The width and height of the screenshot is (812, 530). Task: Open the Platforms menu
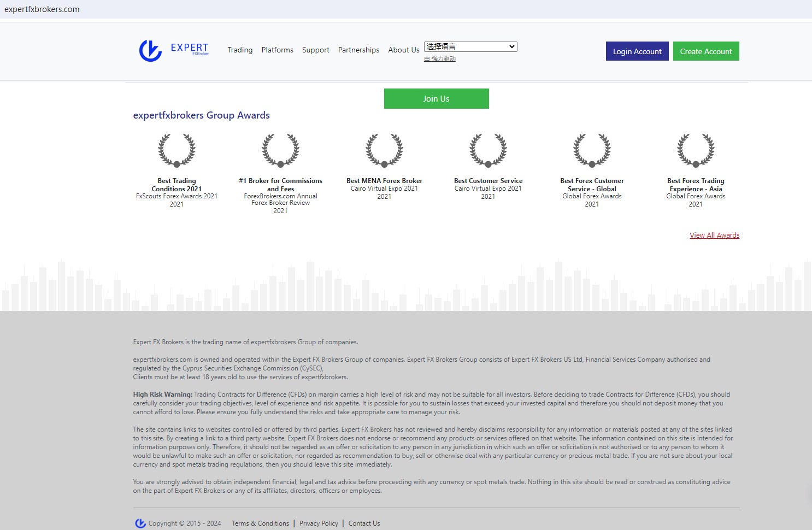click(x=277, y=50)
